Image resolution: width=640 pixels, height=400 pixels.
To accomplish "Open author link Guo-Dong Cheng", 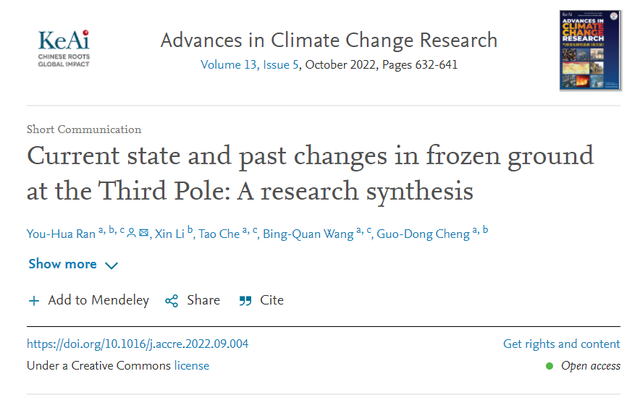I will 423,234.
